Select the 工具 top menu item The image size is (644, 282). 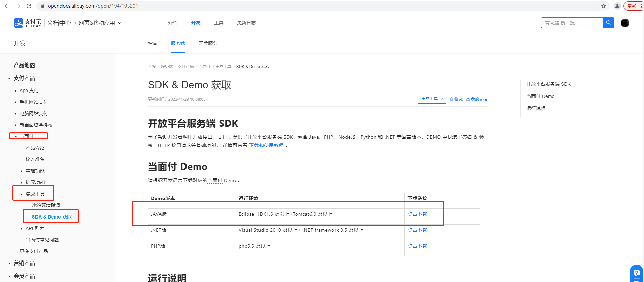(219, 23)
